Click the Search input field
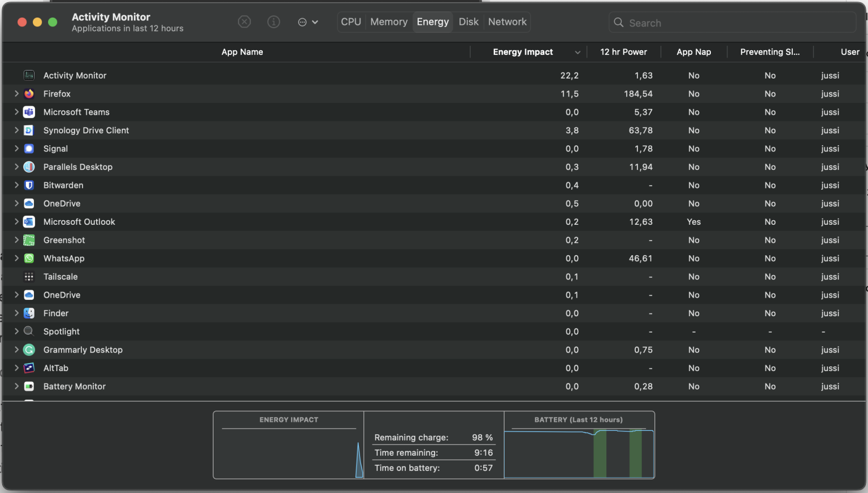 click(x=732, y=23)
